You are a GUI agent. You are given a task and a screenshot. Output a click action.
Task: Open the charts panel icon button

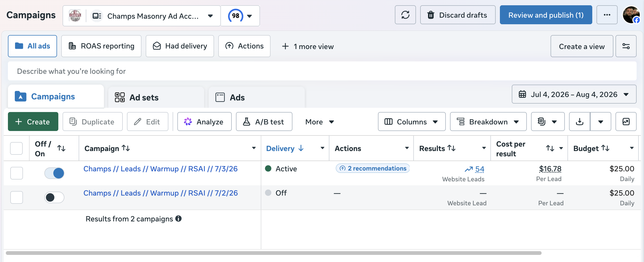[626, 122]
